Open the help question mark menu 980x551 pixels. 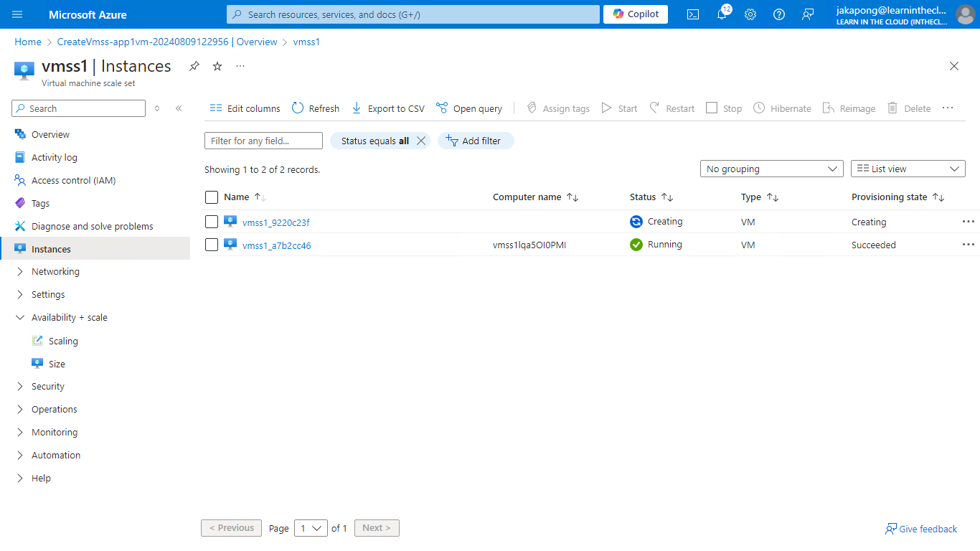point(779,14)
